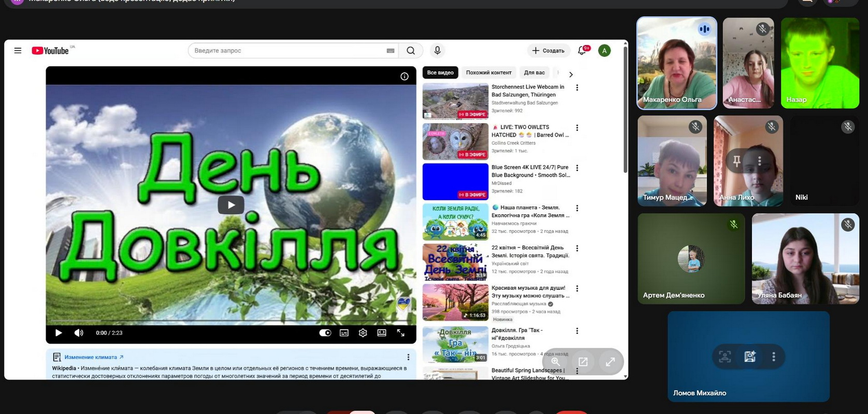Viewport: 868px width, 414px height.
Task: Open video settings gear
Action: pyautogui.click(x=363, y=333)
